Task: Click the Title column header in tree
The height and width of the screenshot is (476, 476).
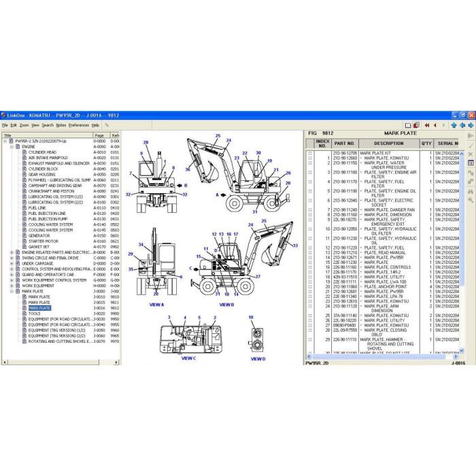Action: [x=47, y=135]
